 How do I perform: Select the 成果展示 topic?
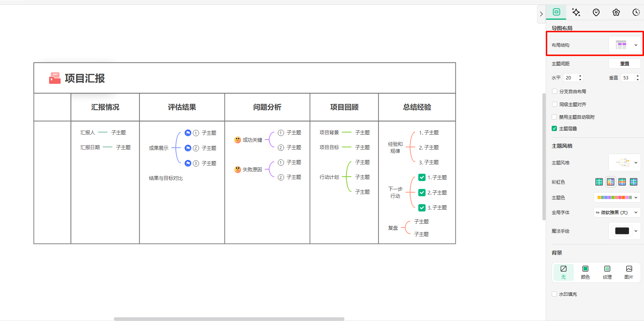click(159, 148)
